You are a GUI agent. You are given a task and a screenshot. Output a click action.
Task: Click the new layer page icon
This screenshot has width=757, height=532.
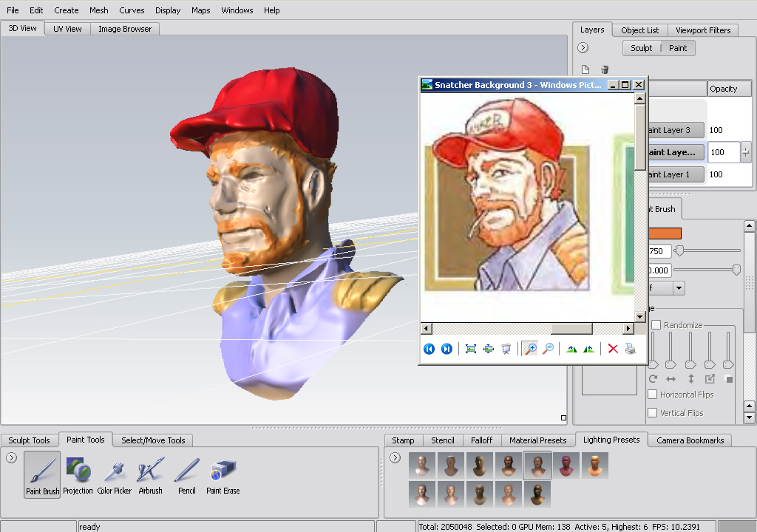[x=585, y=69]
